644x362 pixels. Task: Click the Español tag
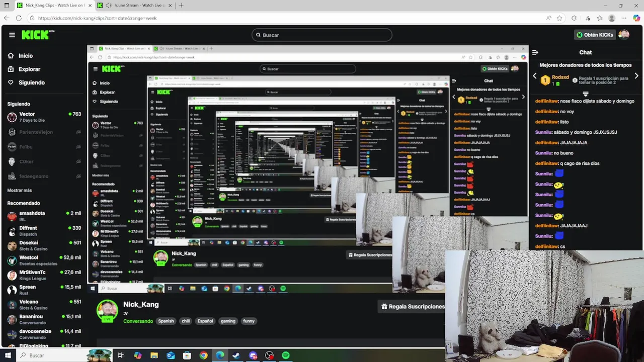[x=205, y=321]
